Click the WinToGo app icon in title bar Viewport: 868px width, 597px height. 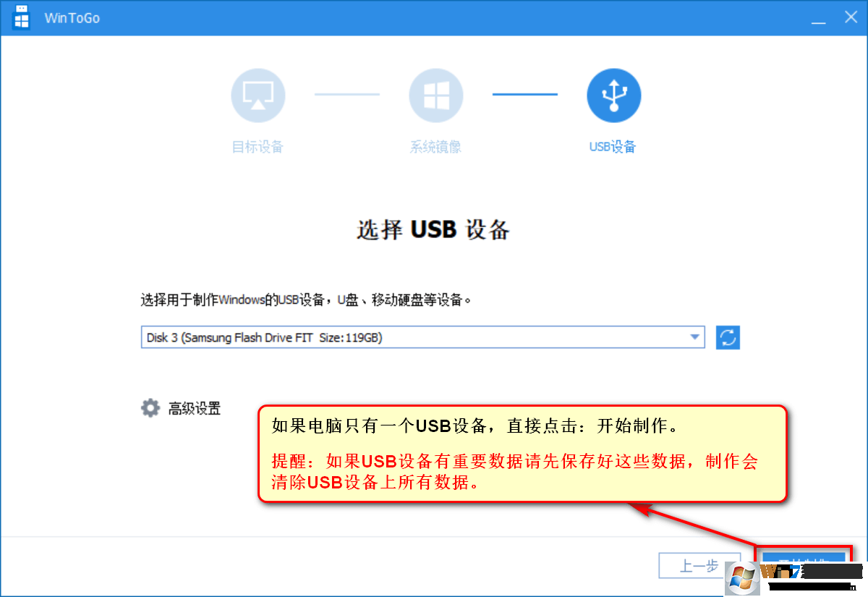point(22,17)
